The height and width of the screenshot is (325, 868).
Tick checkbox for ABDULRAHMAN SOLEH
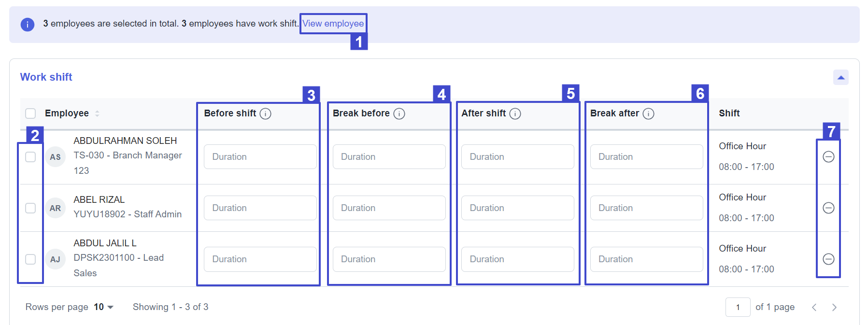(x=30, y=157)
